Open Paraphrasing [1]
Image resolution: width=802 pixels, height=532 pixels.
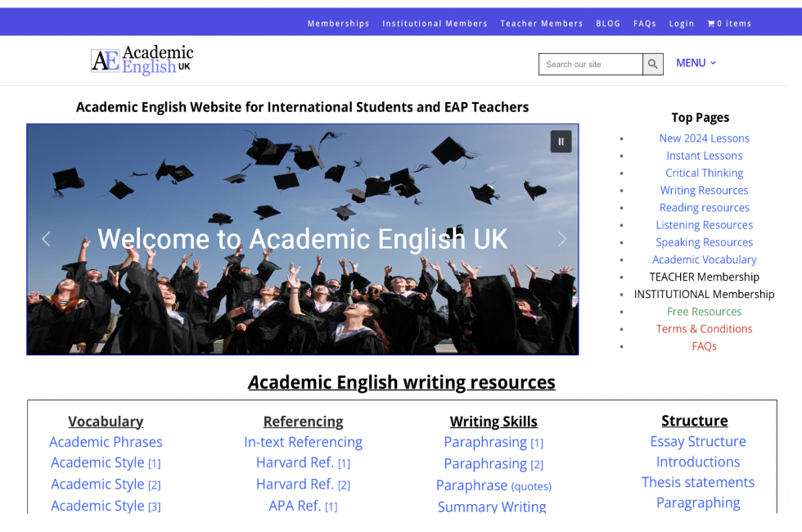tap(493, 442)
